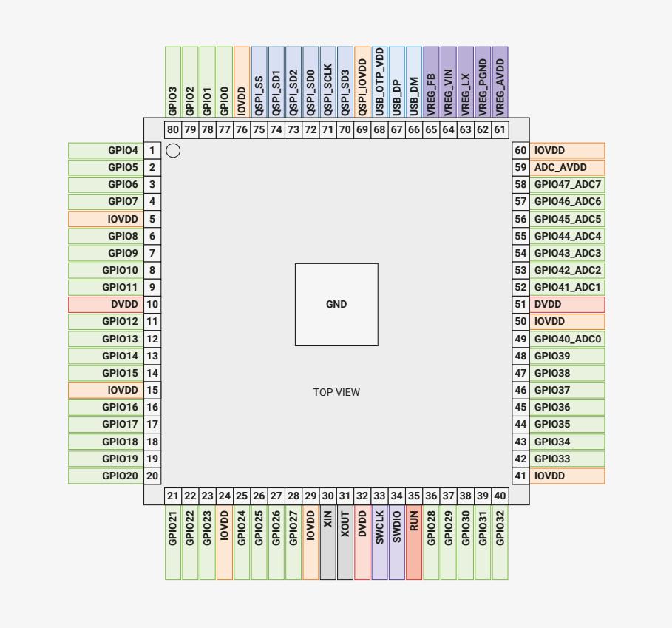This screenshot has width=672, height=628.
Task: Select the GPIO13 pin label
Action: tap(106, 339)
